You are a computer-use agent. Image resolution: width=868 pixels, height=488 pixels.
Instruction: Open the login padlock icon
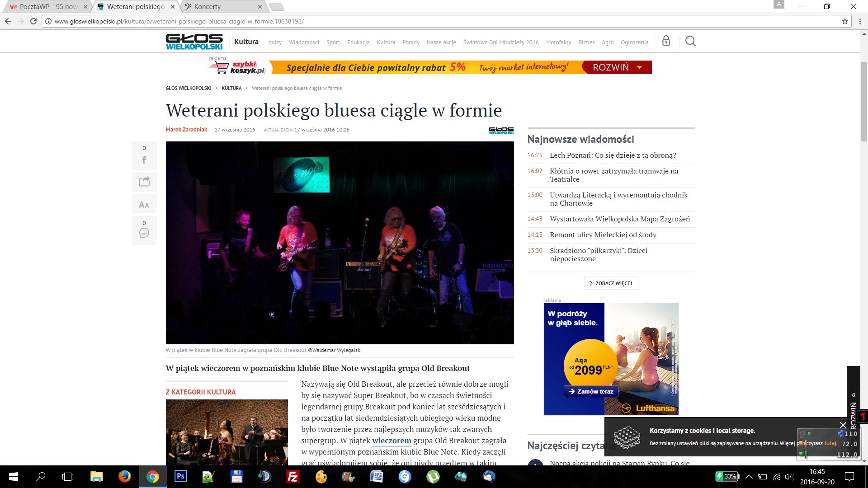click(x=666, y=41)
